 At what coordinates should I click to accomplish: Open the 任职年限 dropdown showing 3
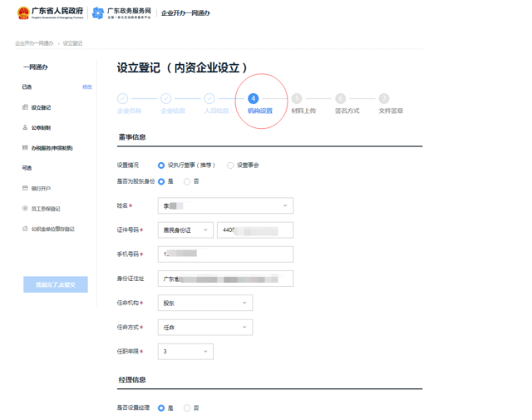click(185, 352)
